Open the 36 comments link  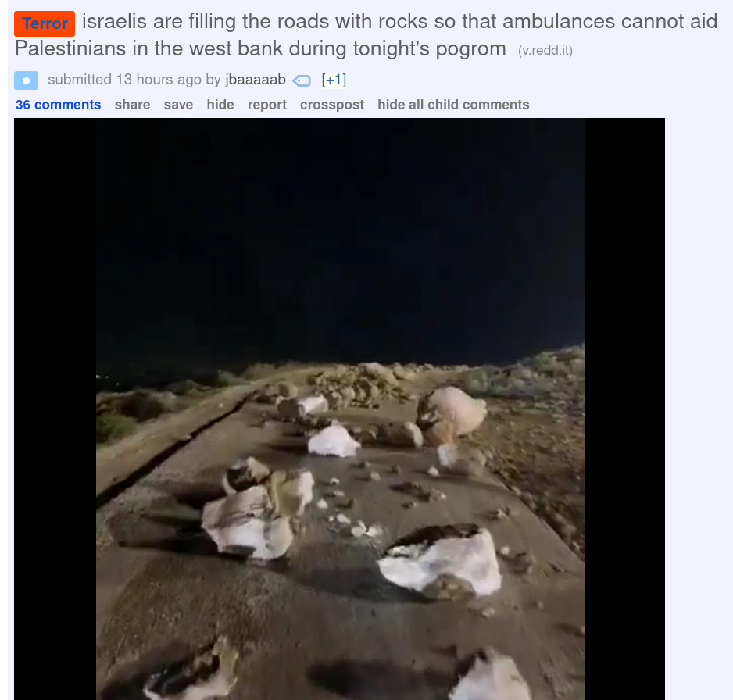pos(58,105)
